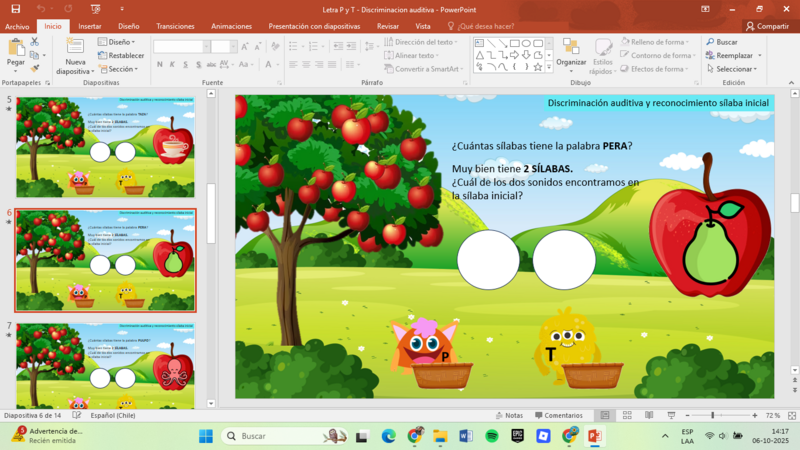Click the zoom slider handle

tap(712, 415)
